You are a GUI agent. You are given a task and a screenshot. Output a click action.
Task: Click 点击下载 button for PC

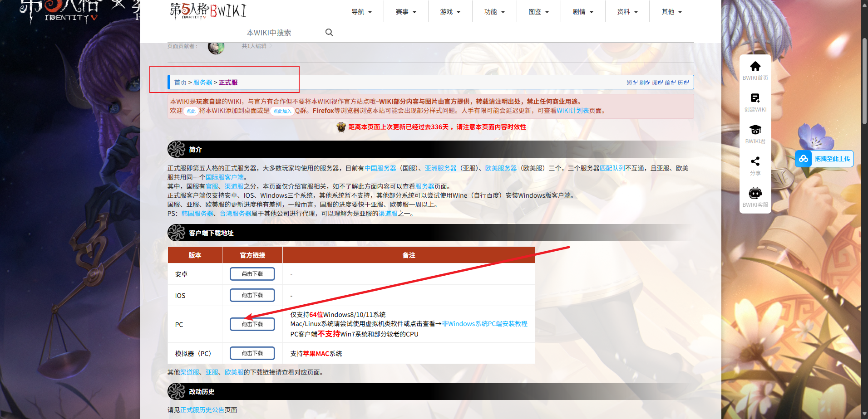pyautogui.click(x=252, y=324)
